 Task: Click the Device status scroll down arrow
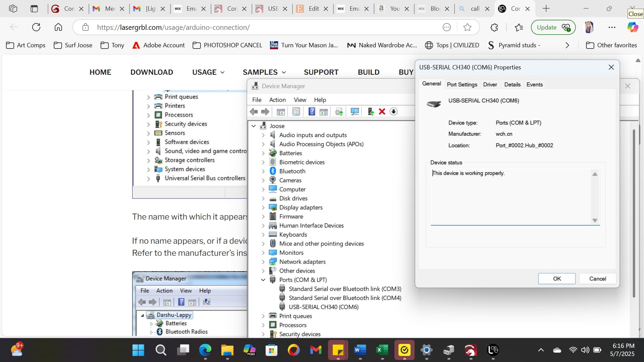[595, 221]
